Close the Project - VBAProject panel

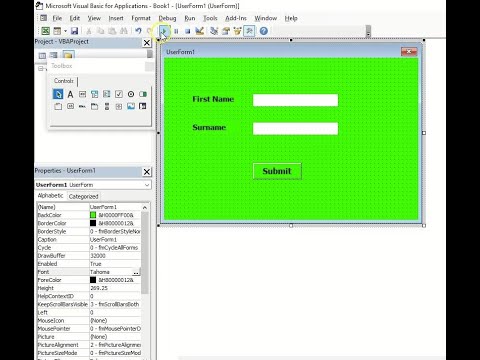coord(147,43)
